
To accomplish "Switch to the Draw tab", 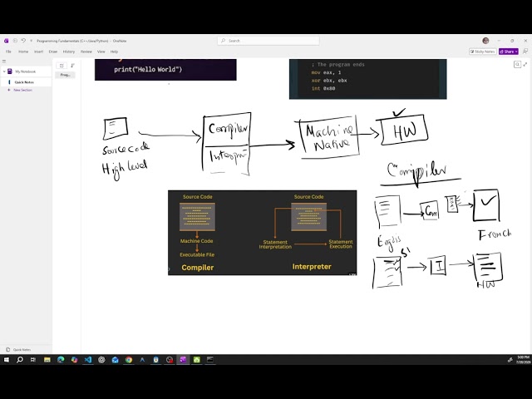I will 53,52.
